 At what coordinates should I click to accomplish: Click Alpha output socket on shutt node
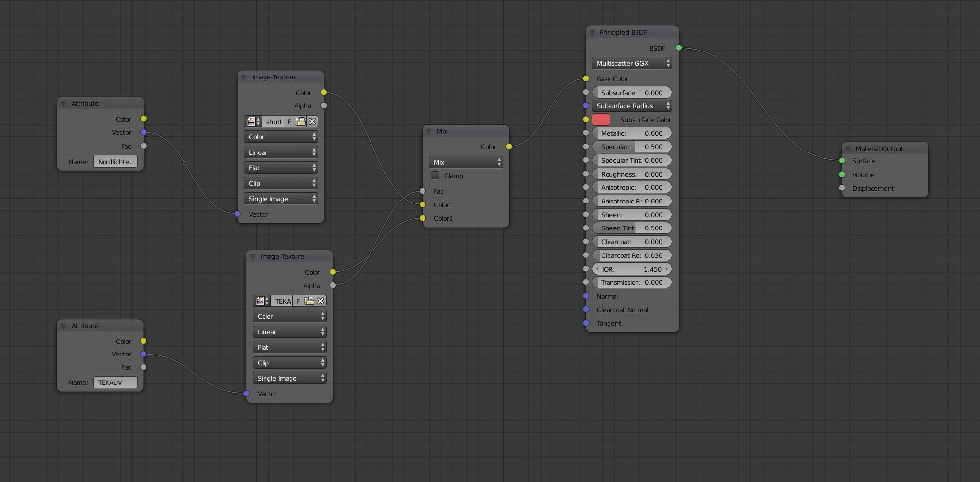pos(324,105)
